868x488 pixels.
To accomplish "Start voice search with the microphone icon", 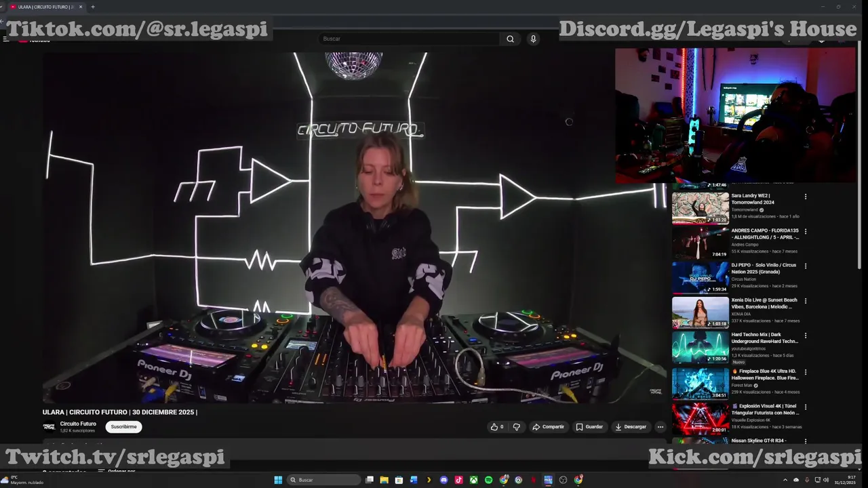I will pyautogui.click(x=533, y=39).
